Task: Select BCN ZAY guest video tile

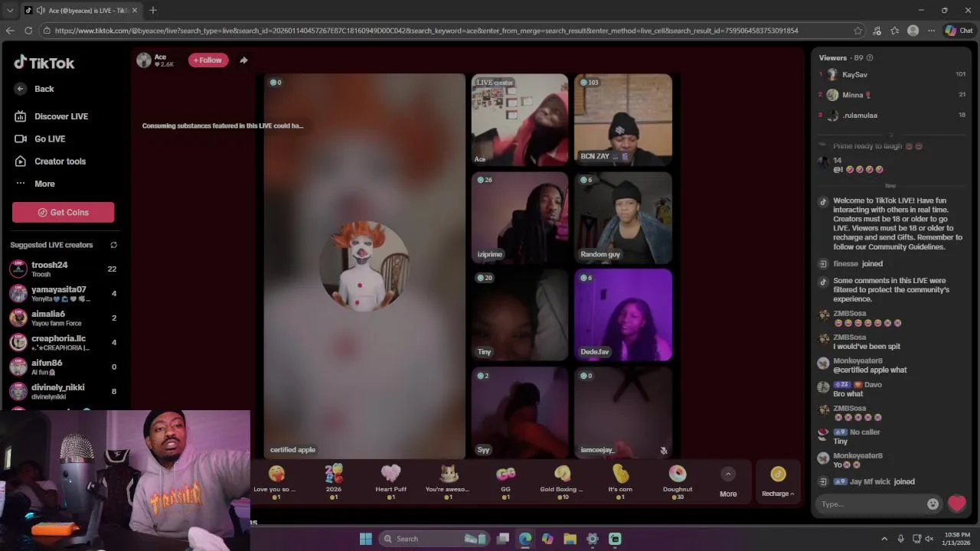Action: [623, 120]
